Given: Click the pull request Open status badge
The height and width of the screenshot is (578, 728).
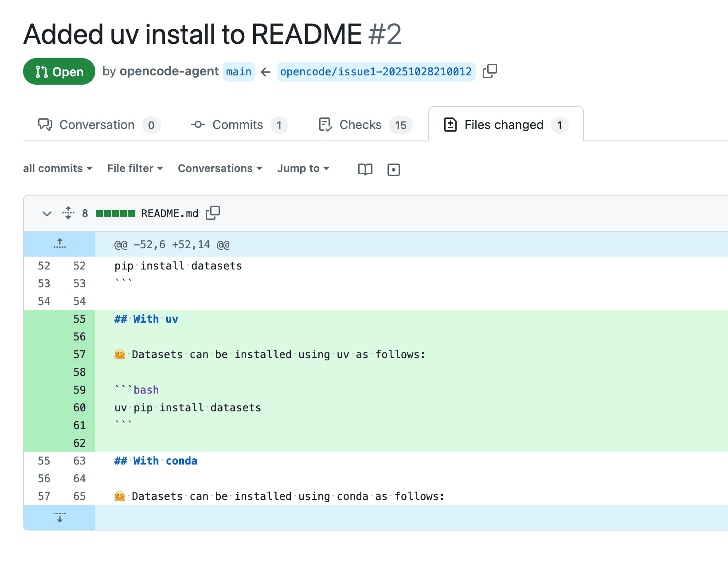Looking at the screenshot, I should click(x=59, y=71).
